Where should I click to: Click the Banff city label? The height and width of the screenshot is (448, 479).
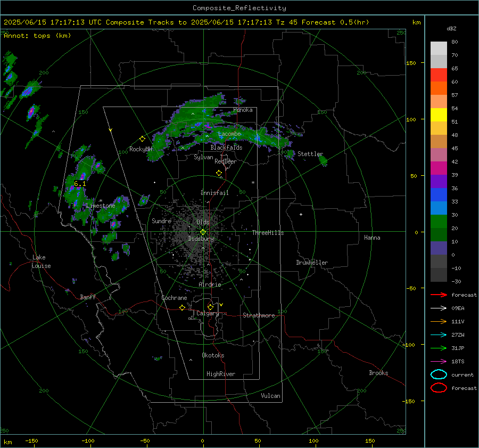88,297
